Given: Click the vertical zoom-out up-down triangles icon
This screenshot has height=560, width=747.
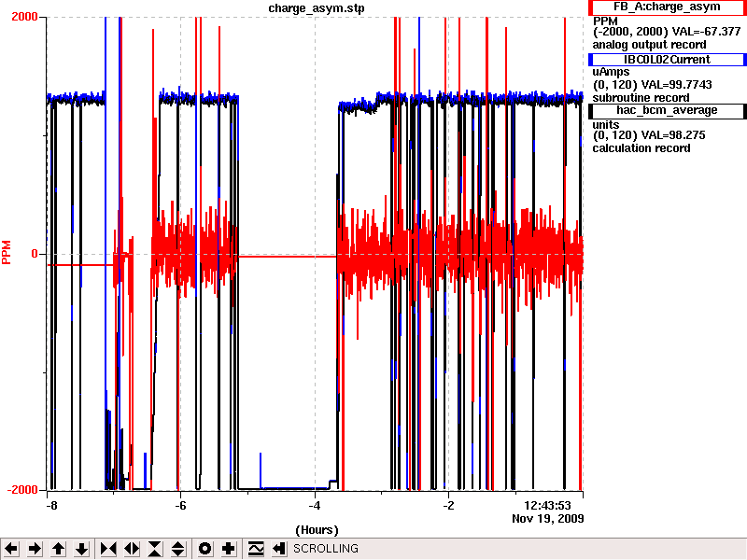Looking at the screenshot, I should click(x=178, y=549).
